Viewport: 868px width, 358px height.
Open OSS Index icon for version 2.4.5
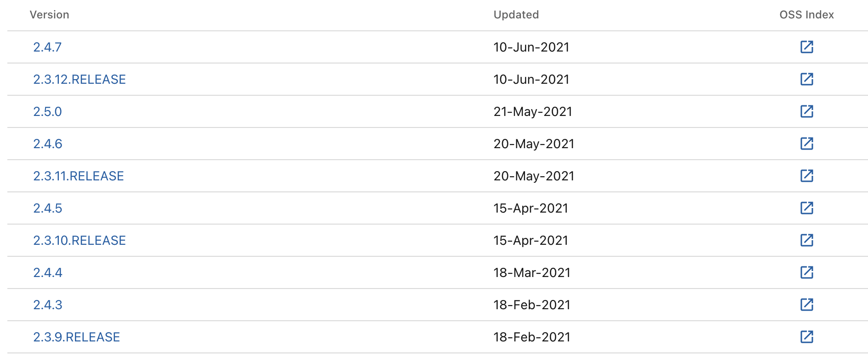pos(807,208)
